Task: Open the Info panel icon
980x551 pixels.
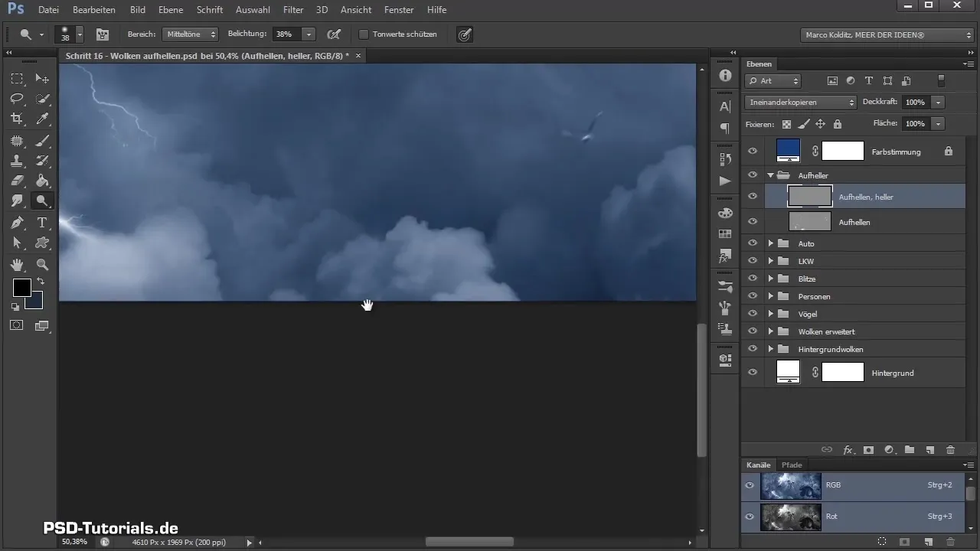Action: pos(725,75)
